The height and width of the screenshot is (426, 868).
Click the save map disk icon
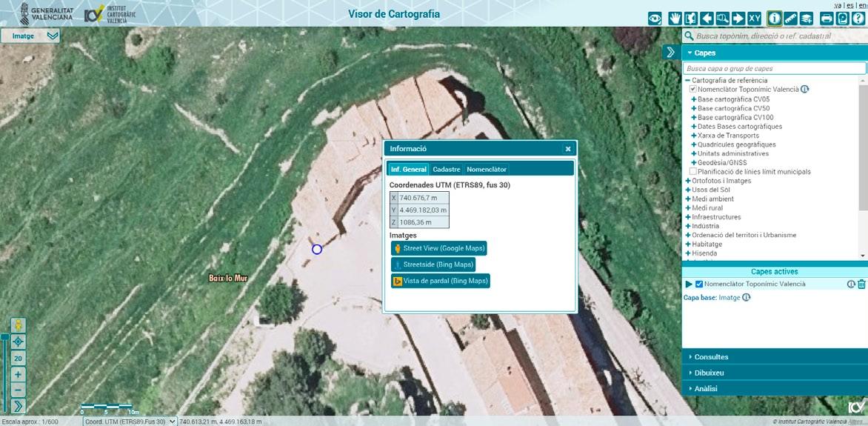click(x=843, y=19)
